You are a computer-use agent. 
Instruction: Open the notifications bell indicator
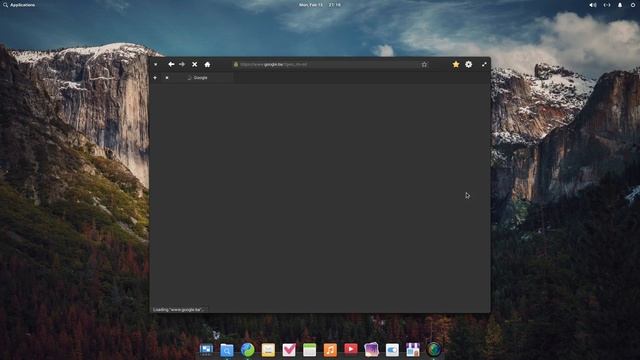[620, 5]
